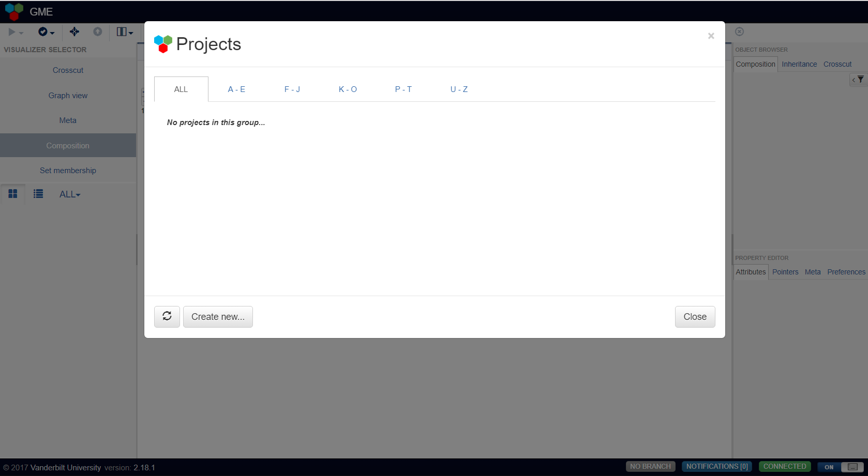Screen dimensions: 868x476
Task: Click the up-arrow circle toolbar icon
Action: pyautogui.click(x=97, y=32)
